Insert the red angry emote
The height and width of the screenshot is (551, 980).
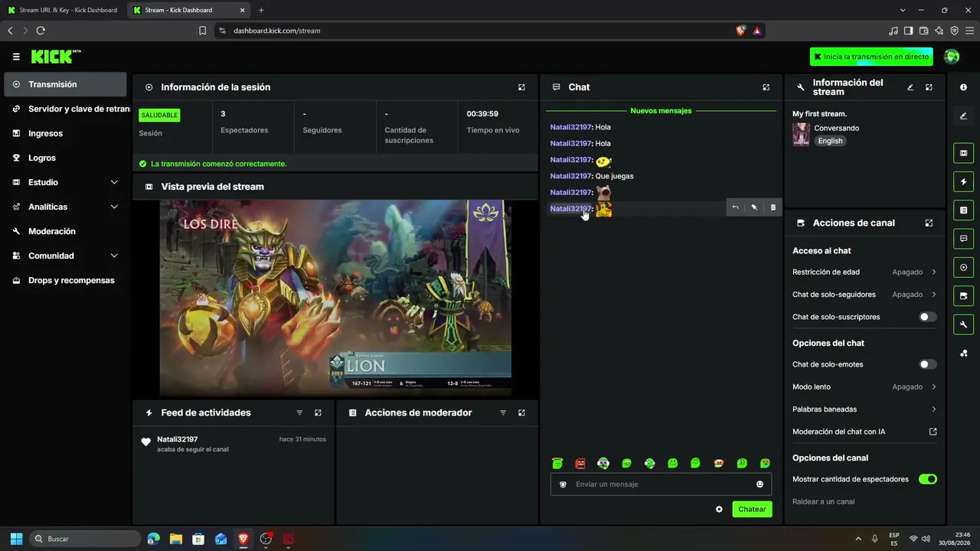click(x=580, y=463)
